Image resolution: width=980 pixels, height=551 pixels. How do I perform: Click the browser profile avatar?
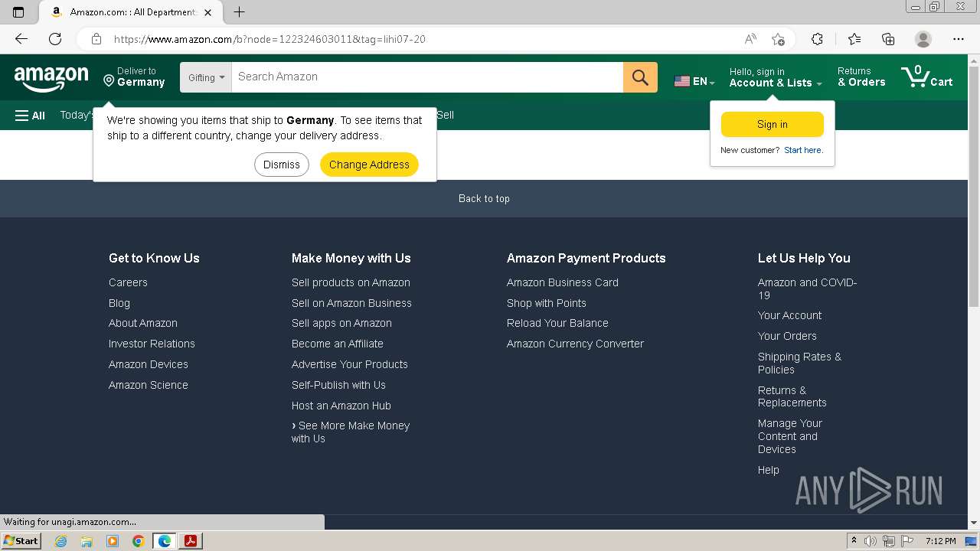coord(923,39)
